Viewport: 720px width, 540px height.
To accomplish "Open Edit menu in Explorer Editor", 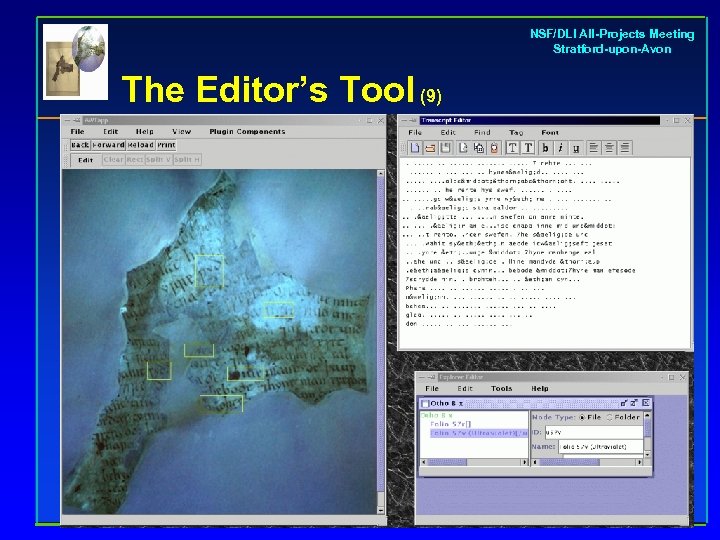I will [x=465, y=388].
